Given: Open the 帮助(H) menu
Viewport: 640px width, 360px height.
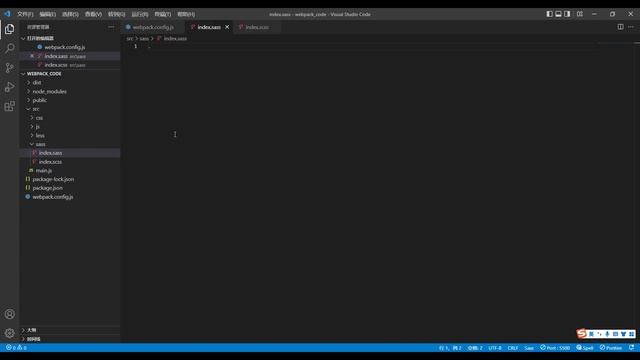Looking at the screenshot, I should (186, 14).
